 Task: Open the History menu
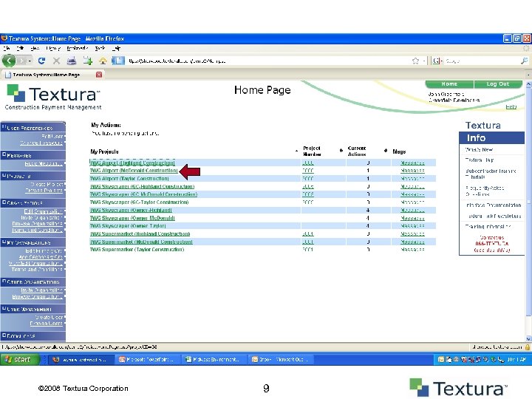53,48
